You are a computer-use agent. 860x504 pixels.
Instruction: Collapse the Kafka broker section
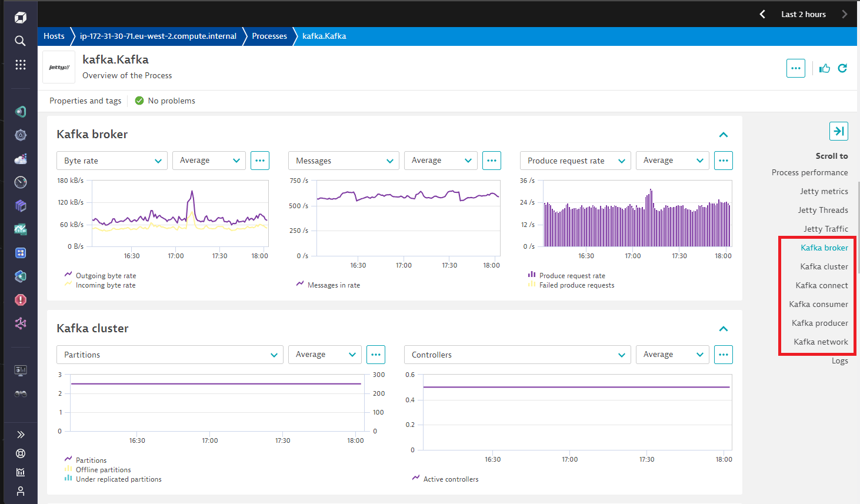point(724,135)
